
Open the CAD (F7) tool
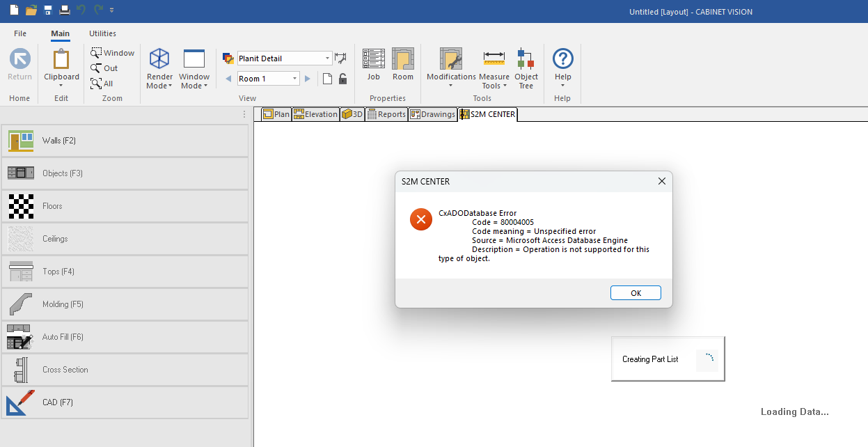click(56, 402)
